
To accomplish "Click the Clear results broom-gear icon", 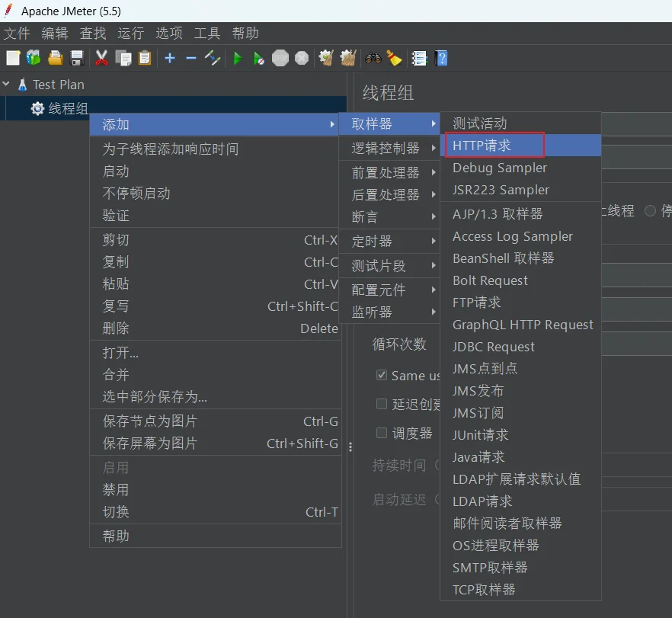I will pyautogui.click(x=326, y=58).
